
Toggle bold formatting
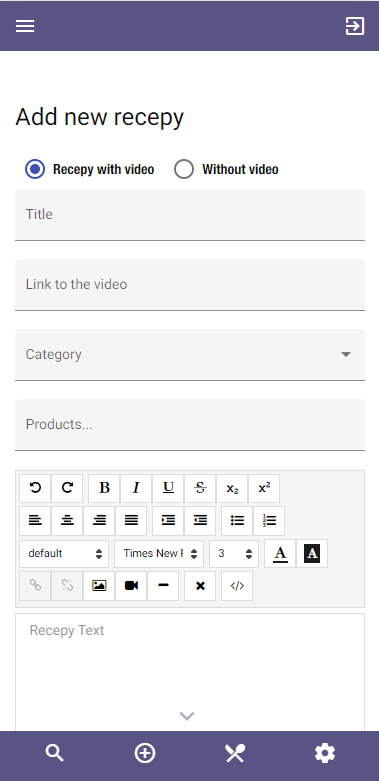click(104, 488)
